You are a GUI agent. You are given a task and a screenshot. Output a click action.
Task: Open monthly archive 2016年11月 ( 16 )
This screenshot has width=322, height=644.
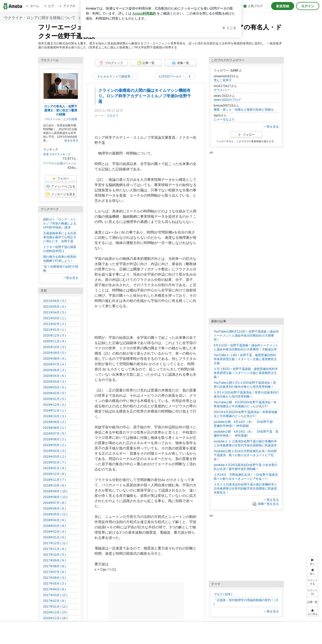pyautogui.click(x=55, y=618)
